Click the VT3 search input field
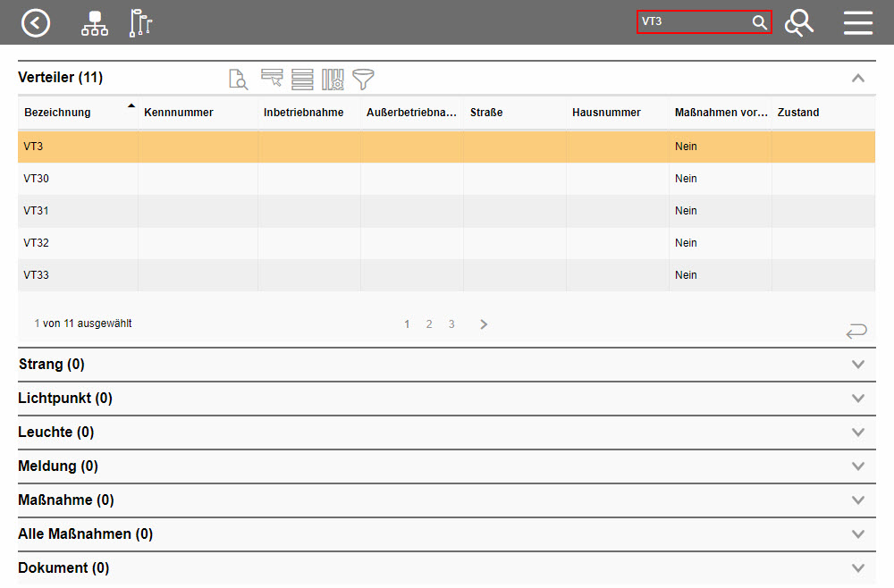Screen dimensions: 894x588 click(x=693, y=22)
